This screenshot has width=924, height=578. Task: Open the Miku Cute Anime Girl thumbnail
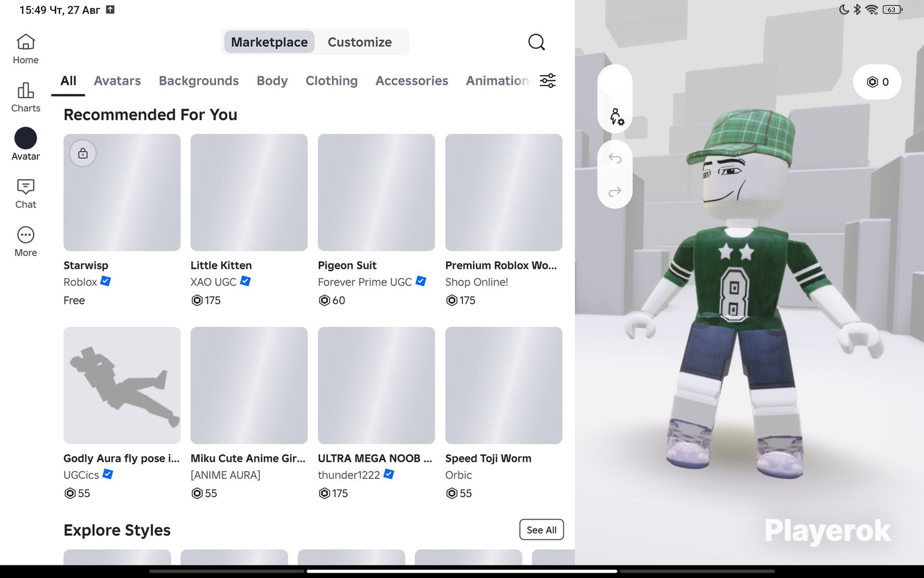tap(249, 386)
